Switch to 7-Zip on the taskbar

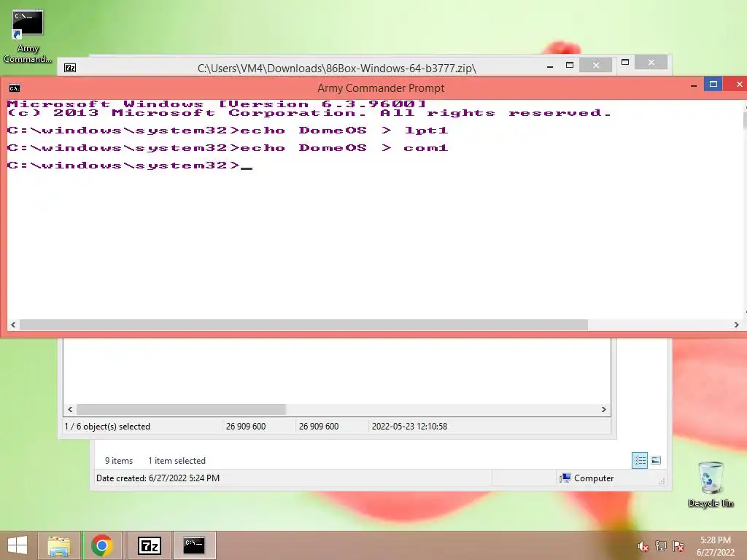tap(149, 545)
